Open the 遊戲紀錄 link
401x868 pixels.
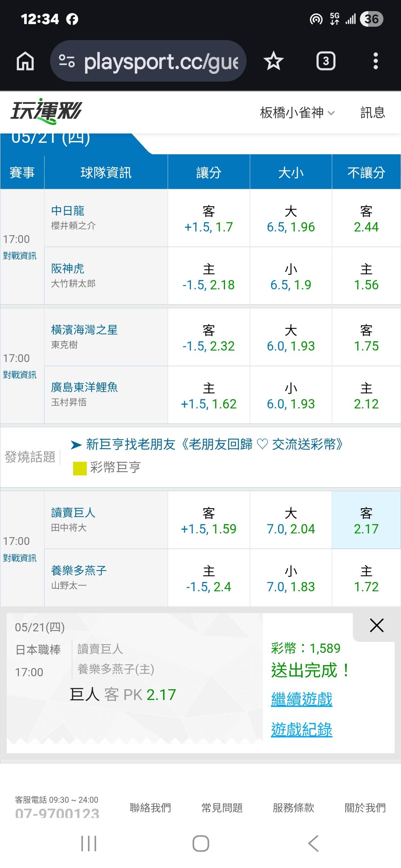pyautogui.click(x=301, y=730)
